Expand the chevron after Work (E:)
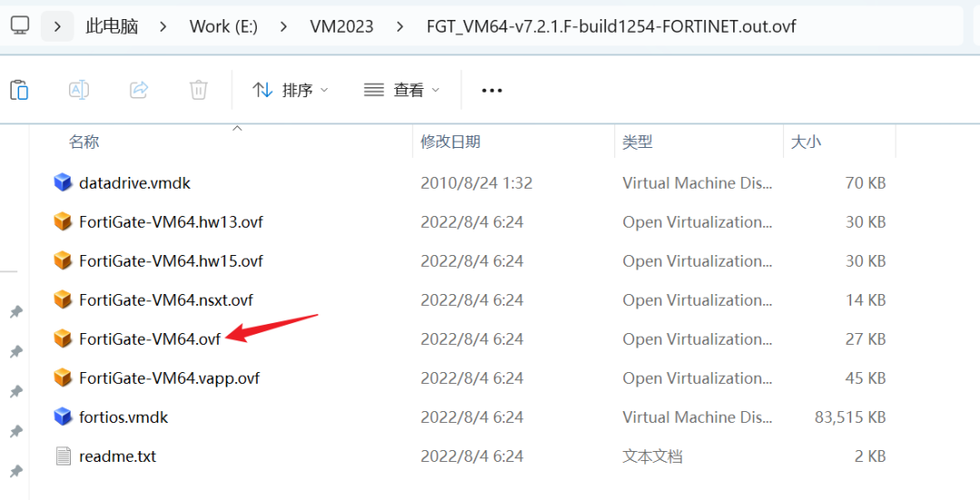 coord(284,26)
